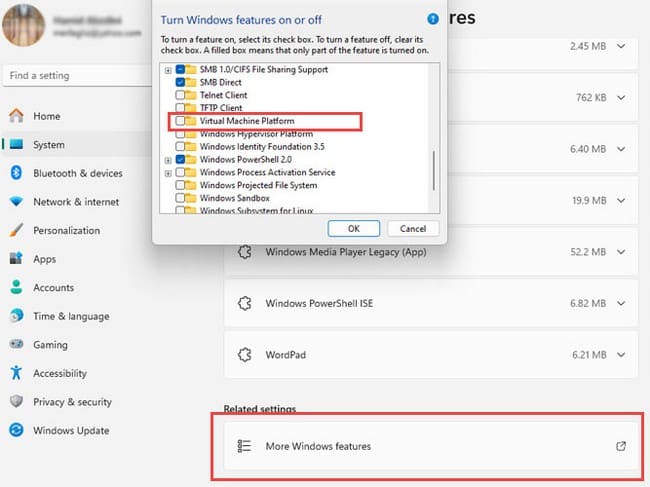This screenshot has width=650, height=487.
Task: Click the Accessibility person icon
Action: pos(16,373)
